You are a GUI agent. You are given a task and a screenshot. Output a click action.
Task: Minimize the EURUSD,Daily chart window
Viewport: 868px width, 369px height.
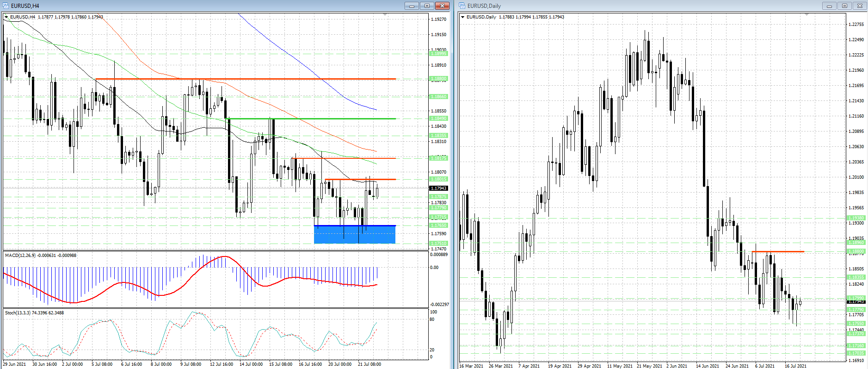click(x=829, y=6)
